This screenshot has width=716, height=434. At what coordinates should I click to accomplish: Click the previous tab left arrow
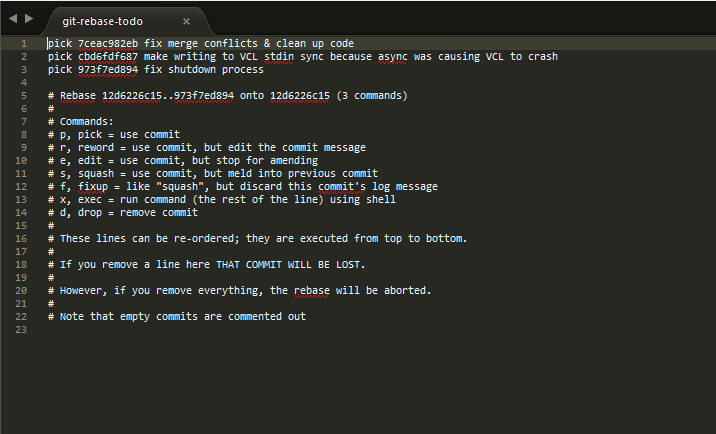pyautogui.click(x=13, y=18)
